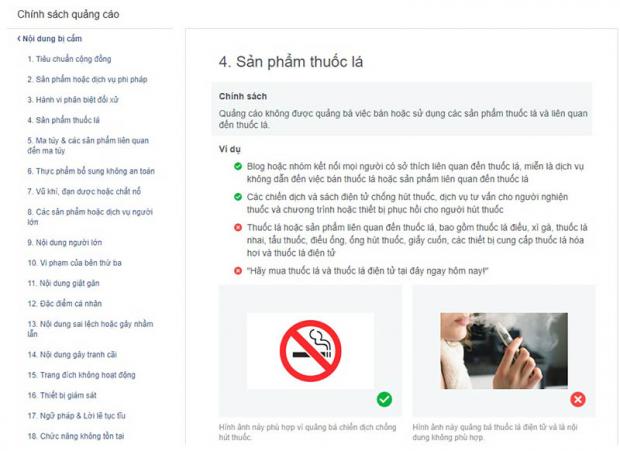Select "3. Hành vi phân biệt đối xử"
Screen dimensions: 620x451
pyautogui.click(x=73, y=100)
